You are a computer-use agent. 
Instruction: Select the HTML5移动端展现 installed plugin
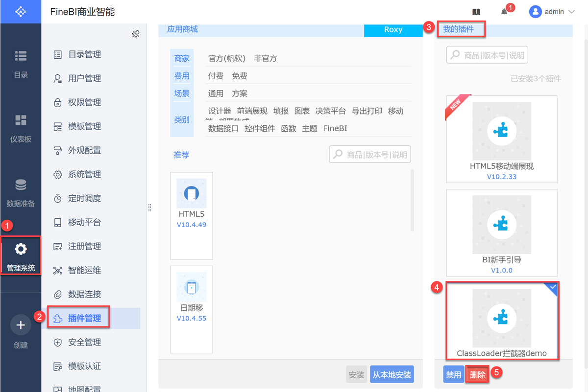(502, 139)
